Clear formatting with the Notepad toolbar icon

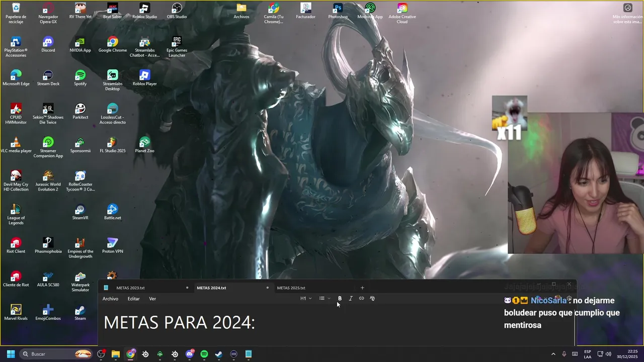[x=372, y=299]
